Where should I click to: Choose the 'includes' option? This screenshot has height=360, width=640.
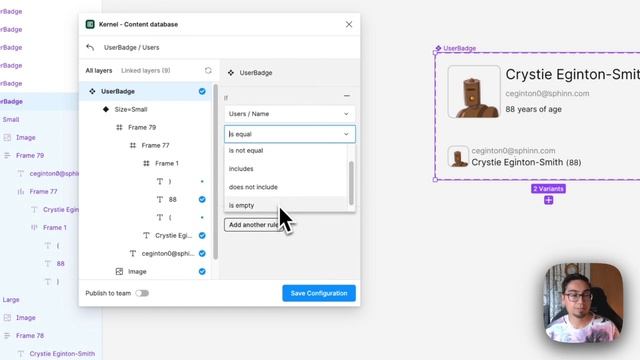285,169
